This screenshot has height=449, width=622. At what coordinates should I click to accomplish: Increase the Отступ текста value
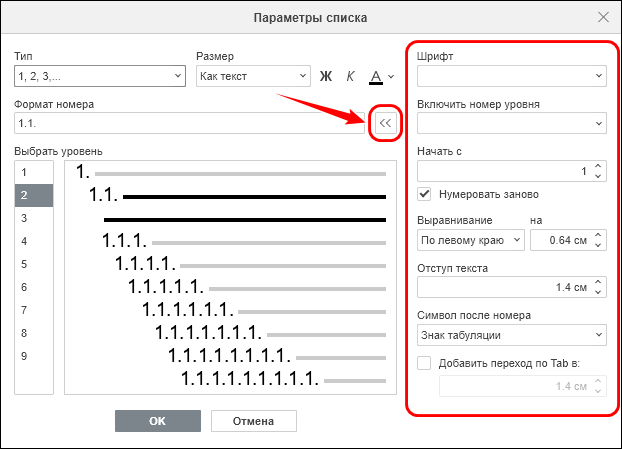(598, 282)
